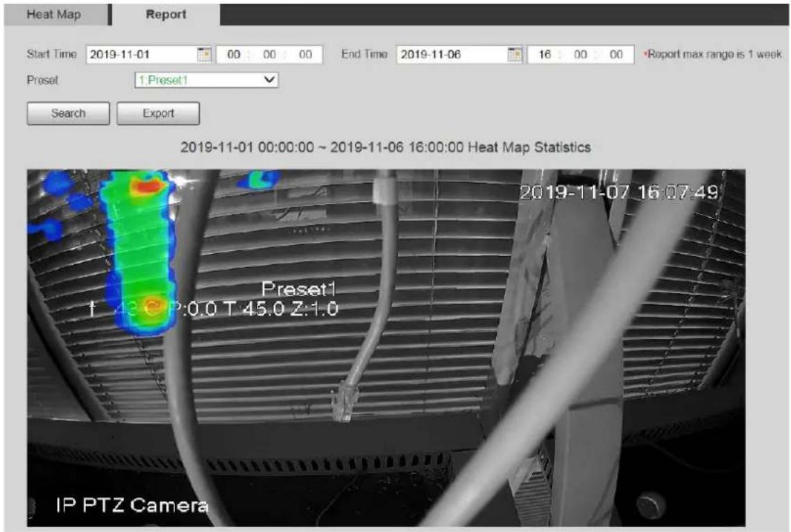Select the End Time second value

point(616,55)
